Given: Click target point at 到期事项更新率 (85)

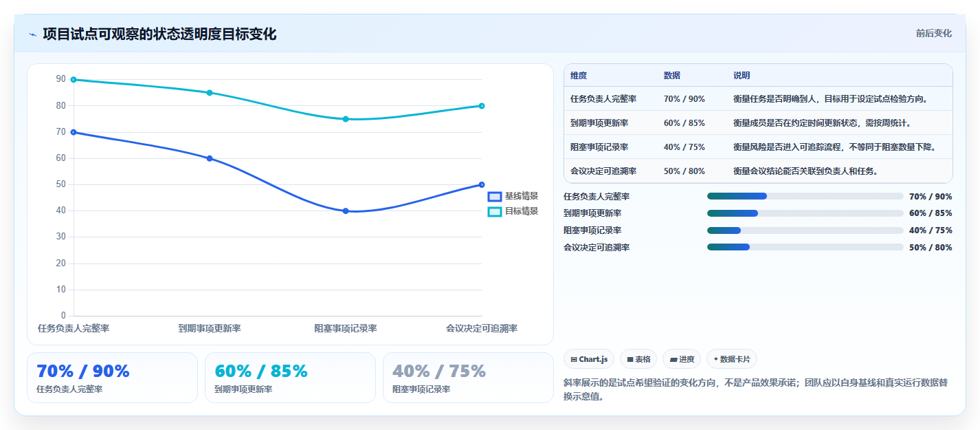Looking at the screenshot, I should [210, 93].
